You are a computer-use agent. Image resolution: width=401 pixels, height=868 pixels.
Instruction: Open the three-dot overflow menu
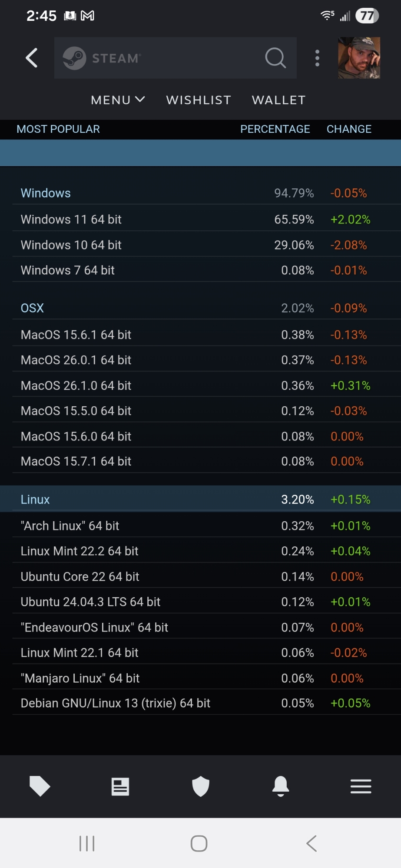(x=318, y=58)
